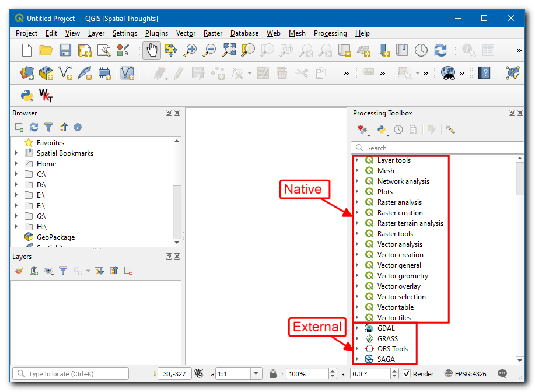Expand the Vector geometry algorithm group

[356, 276]
